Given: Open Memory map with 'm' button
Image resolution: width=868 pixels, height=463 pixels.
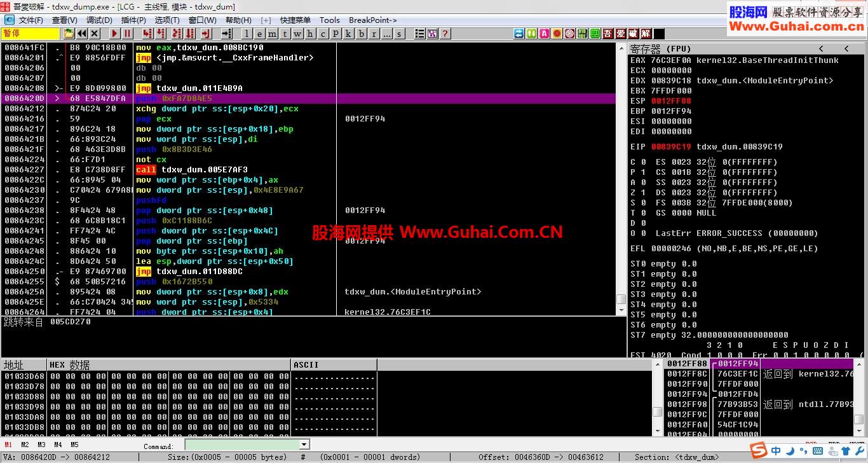Looking at the screenshot, I should pos(272,34).
